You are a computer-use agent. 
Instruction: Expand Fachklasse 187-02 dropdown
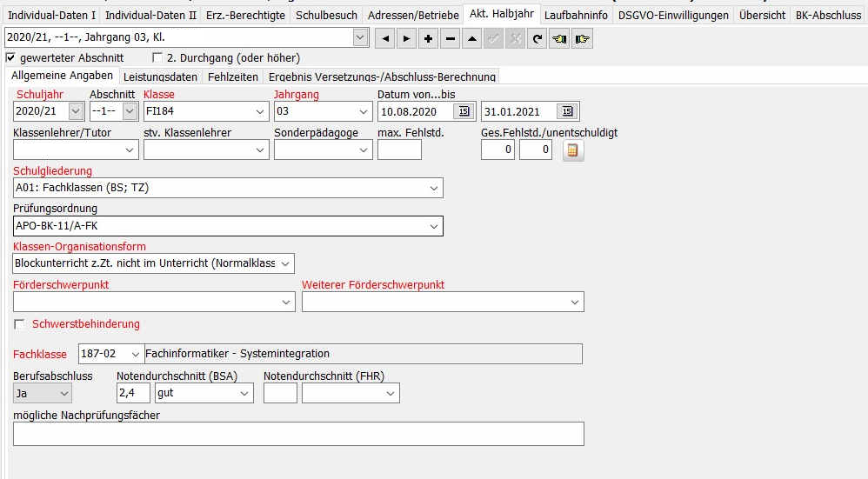(135, 354)
